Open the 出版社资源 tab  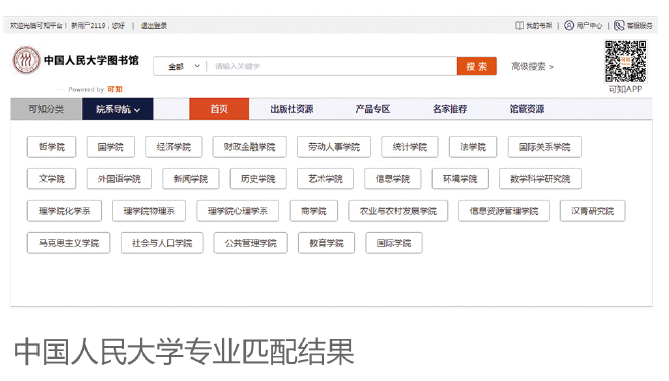coord(292,109)
